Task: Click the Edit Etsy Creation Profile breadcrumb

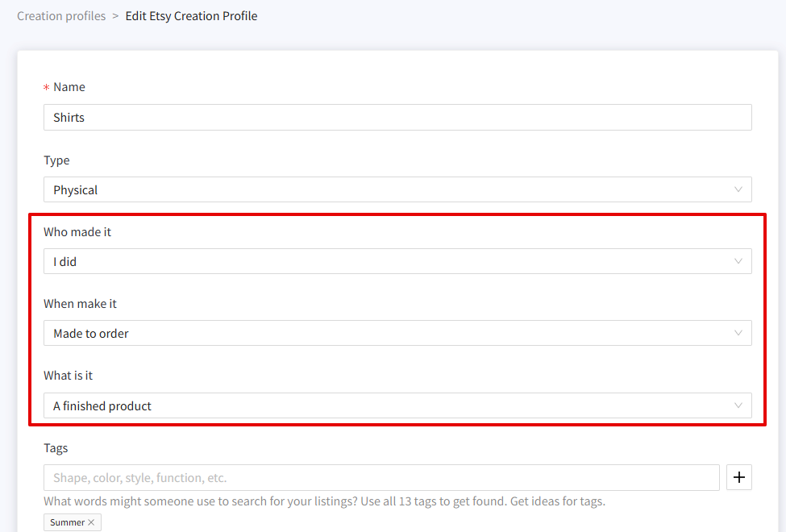Action: pyautogui.click(x=191, y=16)
